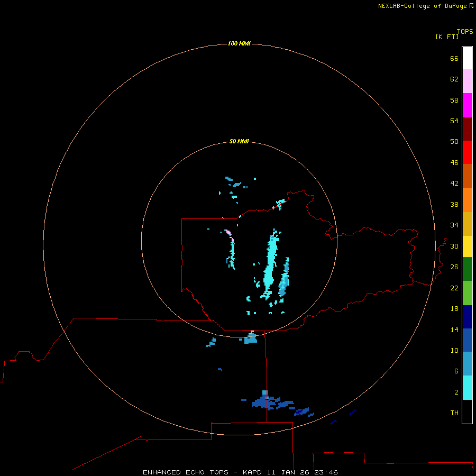
Task: Click the 46 legend scale value
Action: (x=454, y=163)
